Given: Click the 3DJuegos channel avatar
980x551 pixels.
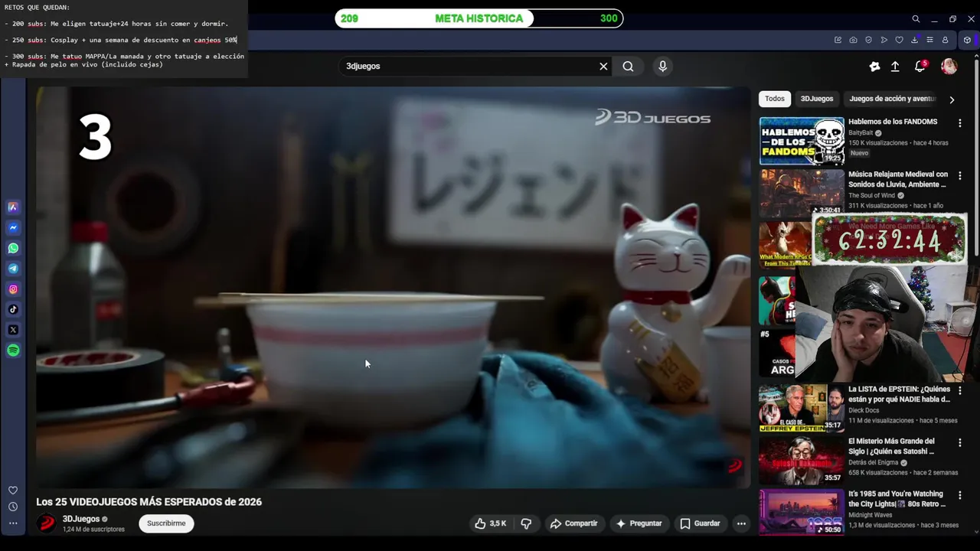Looking at the screenshot, I should (47, 523).
